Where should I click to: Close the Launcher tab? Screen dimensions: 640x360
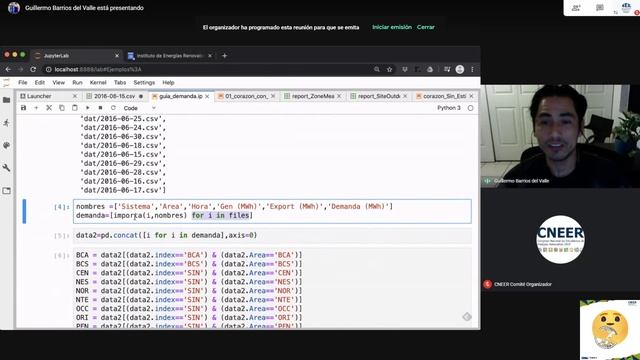(x=75, y=96)
